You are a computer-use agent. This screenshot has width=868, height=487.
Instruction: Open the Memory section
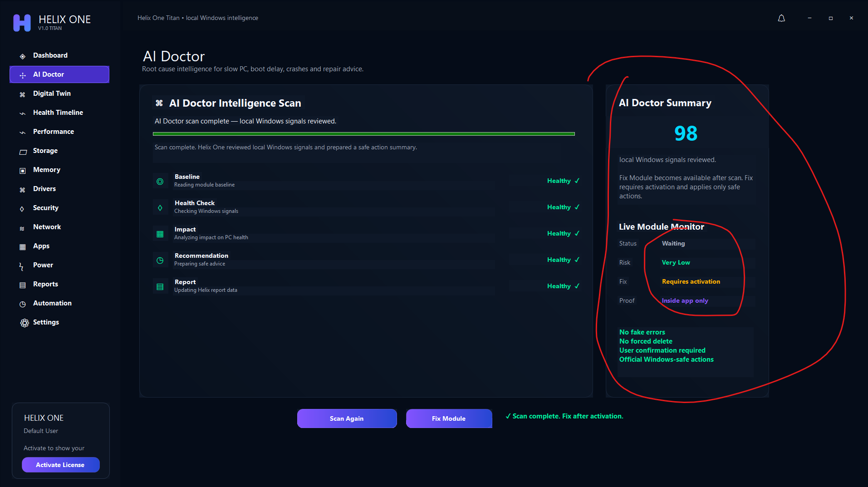click(x=47, y=170)
